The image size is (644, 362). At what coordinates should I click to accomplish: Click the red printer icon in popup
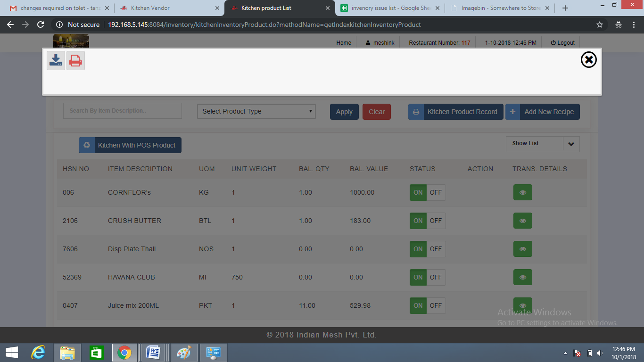75,61
